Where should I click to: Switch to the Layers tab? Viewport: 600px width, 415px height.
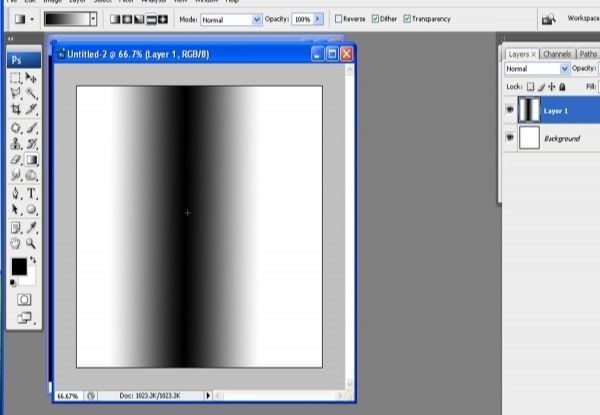518,54
